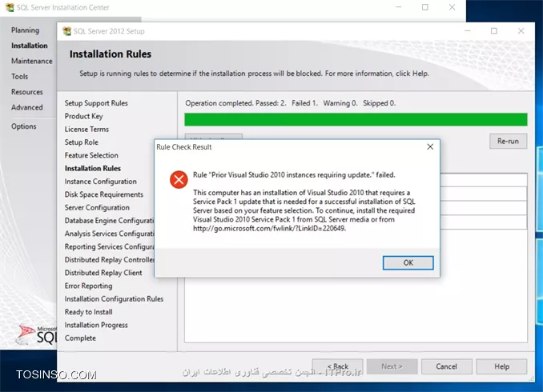Click OK in Rule Check Result dialog
The height and width of the screenshot is (392, 543).
[x=408, y=262]
